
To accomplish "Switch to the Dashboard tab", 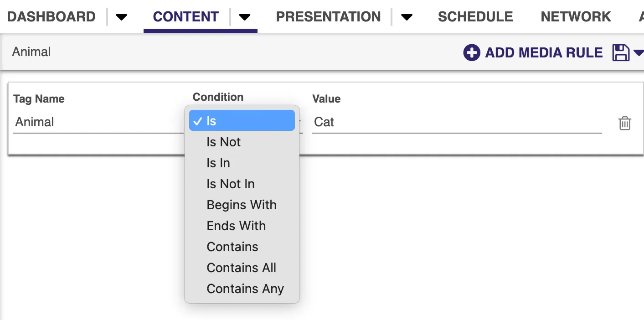I will (x=52, y=17).
